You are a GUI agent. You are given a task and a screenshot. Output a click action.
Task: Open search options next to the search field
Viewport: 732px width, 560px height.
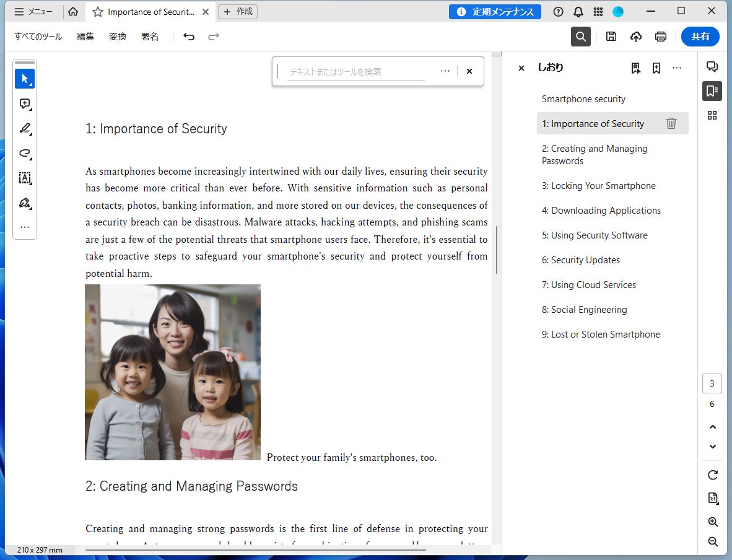tap(445, 71)
